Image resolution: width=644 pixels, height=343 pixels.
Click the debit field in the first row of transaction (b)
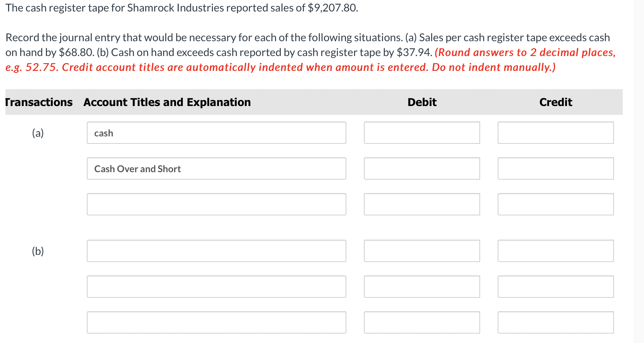tap(422, 251)
